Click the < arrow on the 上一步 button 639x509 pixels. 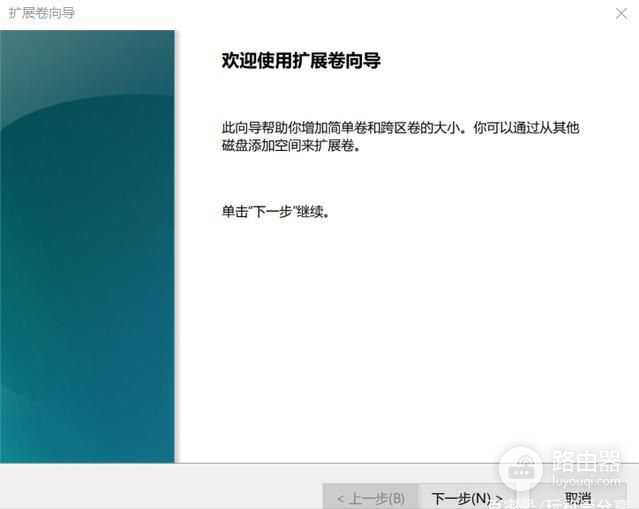click(x=341, y=498)
